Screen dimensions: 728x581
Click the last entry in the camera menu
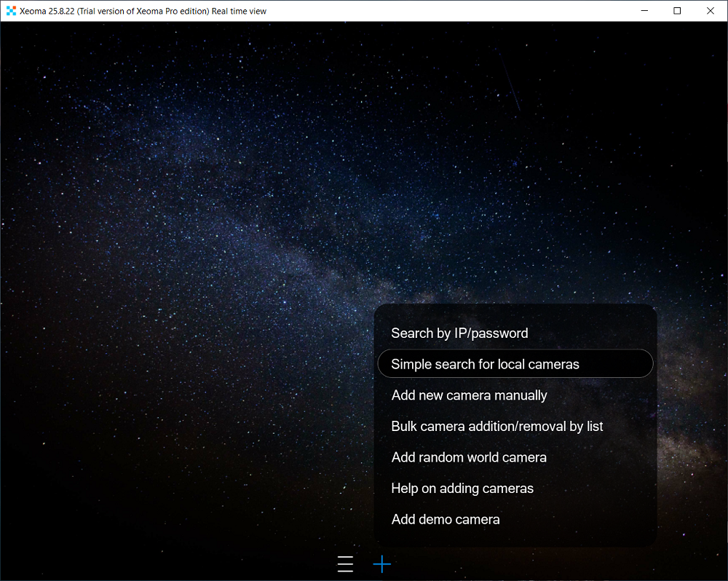tap(446, 519)
